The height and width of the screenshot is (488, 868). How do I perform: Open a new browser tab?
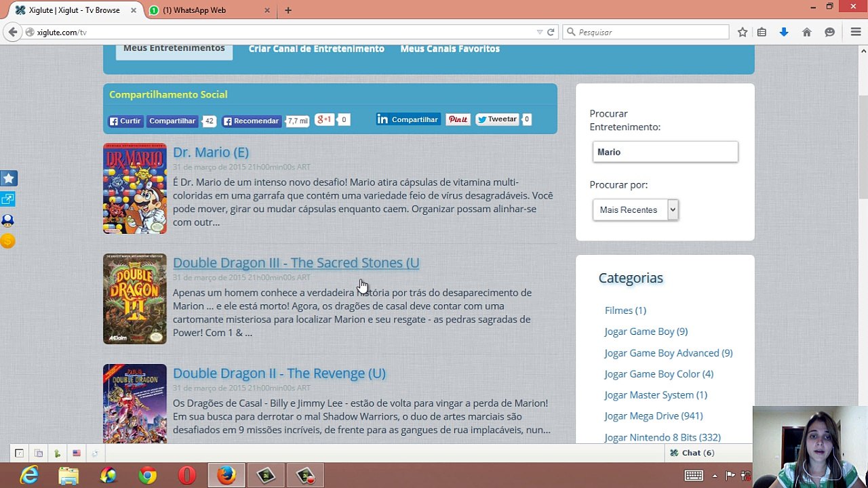pos(288,10)
